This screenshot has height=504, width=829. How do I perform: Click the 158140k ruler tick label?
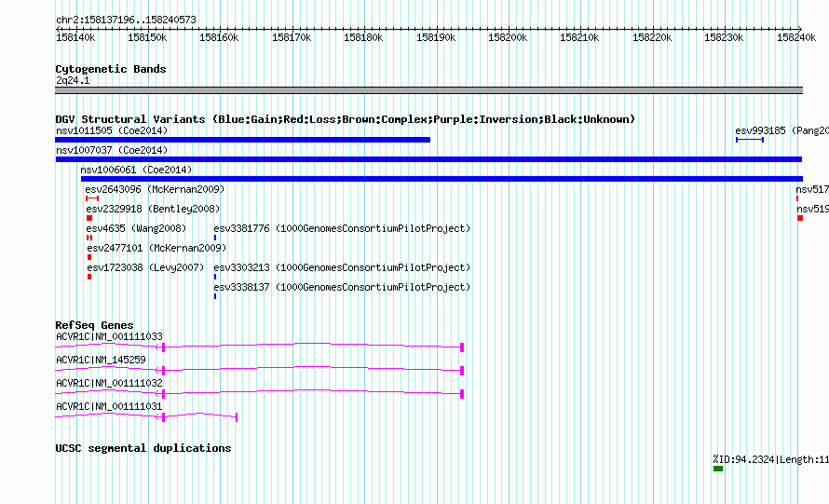(75, 37)
